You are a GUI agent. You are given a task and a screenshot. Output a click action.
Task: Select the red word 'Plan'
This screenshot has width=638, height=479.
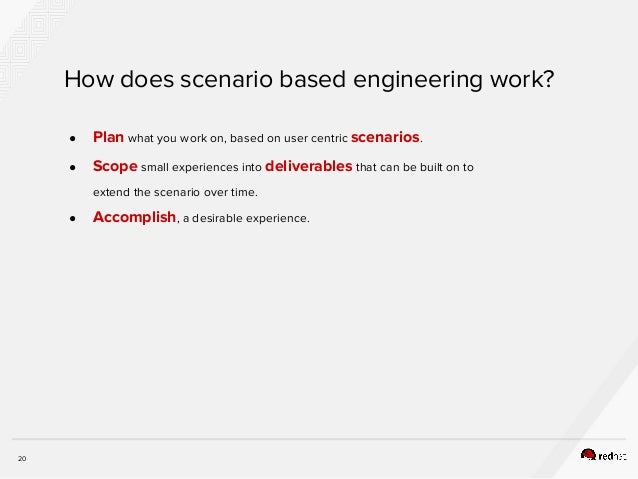click(108, 137)
